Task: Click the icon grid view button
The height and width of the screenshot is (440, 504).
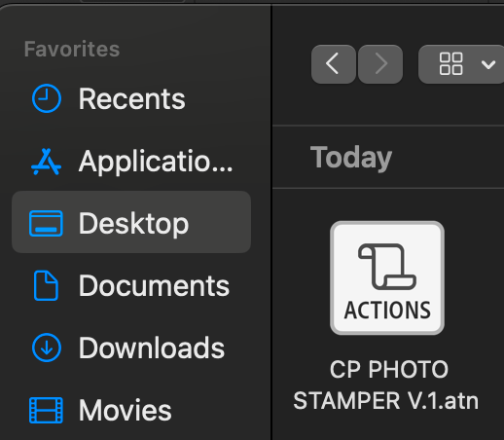Action: click(x=450, y=64)
